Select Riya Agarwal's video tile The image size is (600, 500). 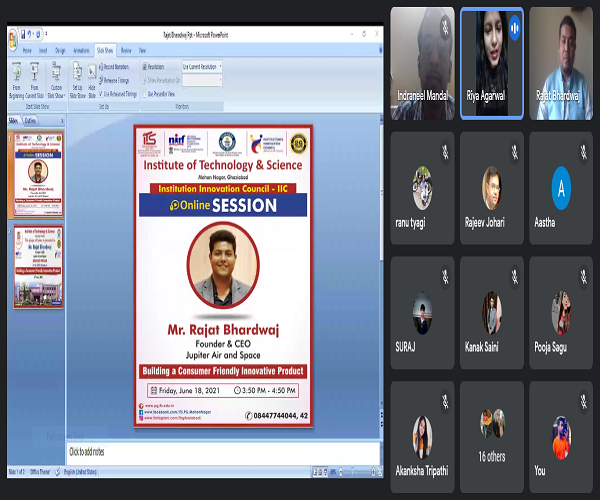(x=492, y=64)
